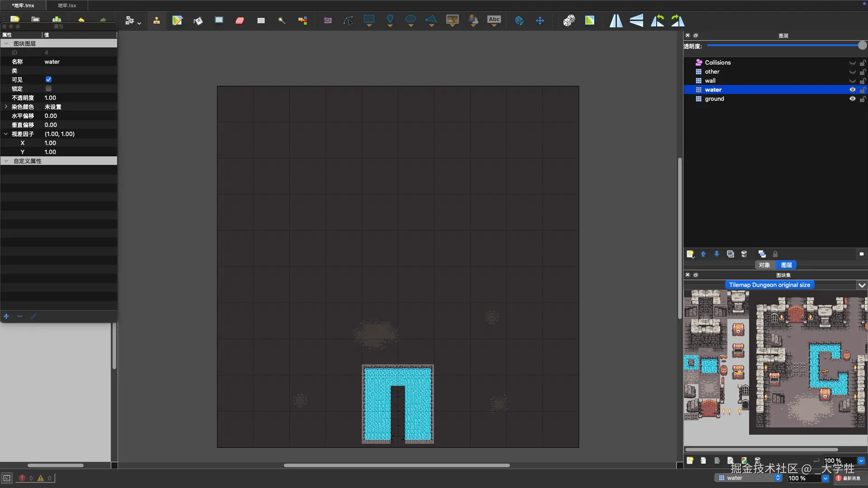
Task: Click the Random Mode dice icon
Action: [569, 20]
